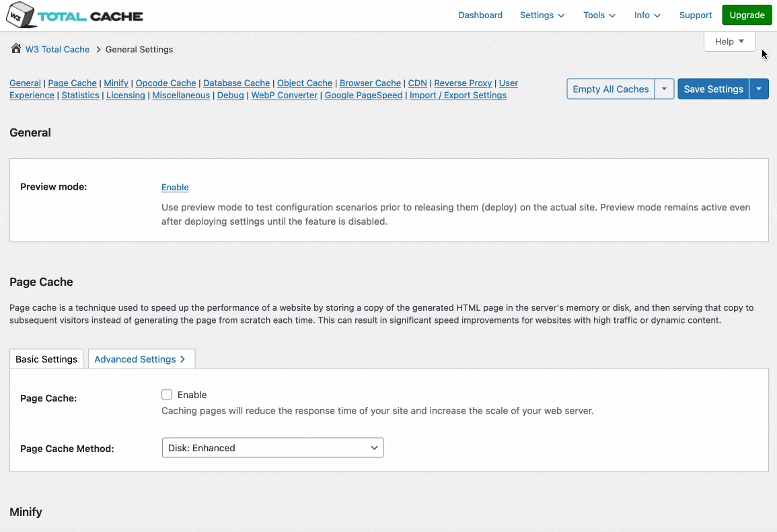This screenshot has height=532, width=777.
Task: Click the Minify section heading
Action: (26, 512)
